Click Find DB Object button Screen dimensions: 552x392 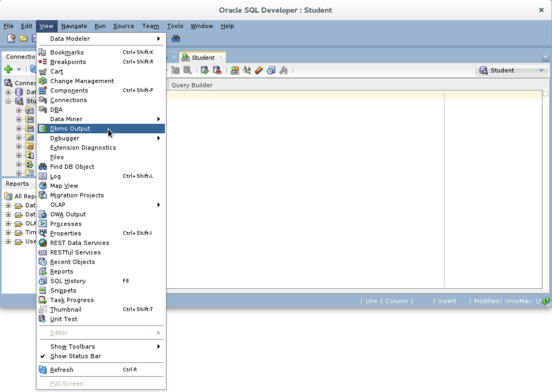coord(72,166)
